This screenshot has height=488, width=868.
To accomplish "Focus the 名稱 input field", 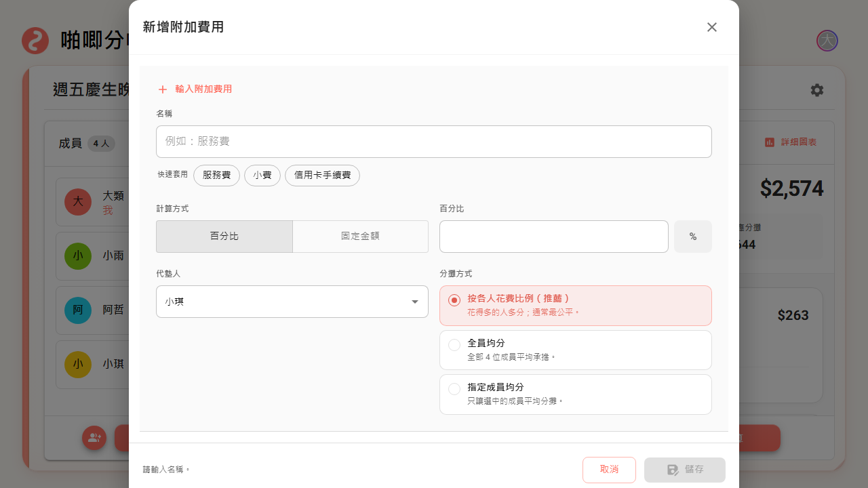I will coord(434,142).
